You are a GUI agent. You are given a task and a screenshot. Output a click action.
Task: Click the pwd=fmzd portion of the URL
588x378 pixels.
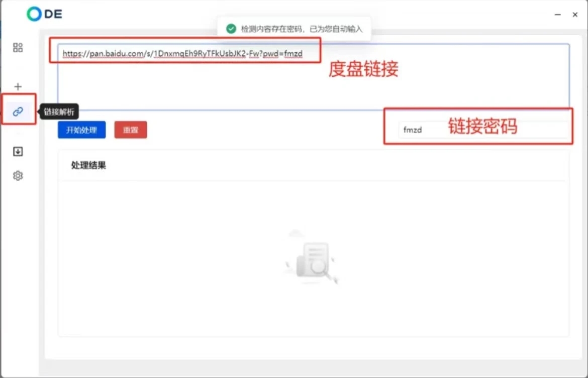(281, 54)
